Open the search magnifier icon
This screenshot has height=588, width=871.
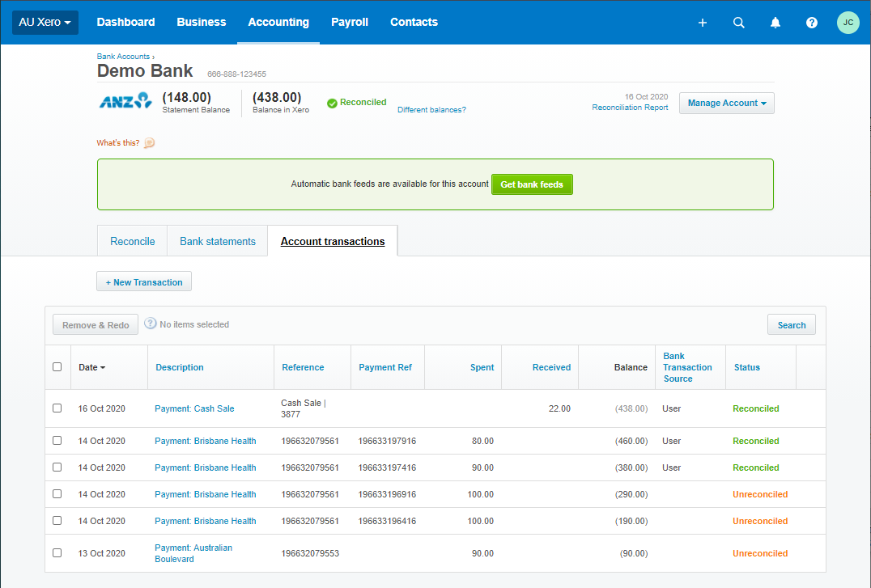pos(739,22)
